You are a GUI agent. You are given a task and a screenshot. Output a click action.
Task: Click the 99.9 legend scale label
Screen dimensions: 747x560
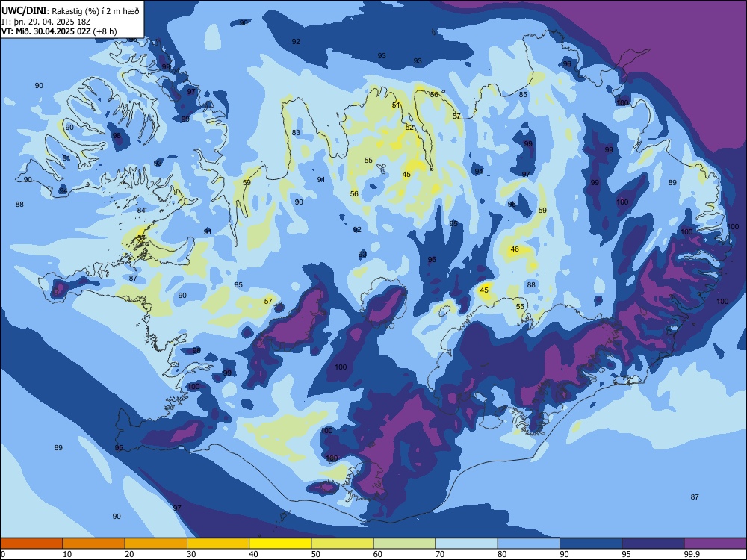coord(691,554)
